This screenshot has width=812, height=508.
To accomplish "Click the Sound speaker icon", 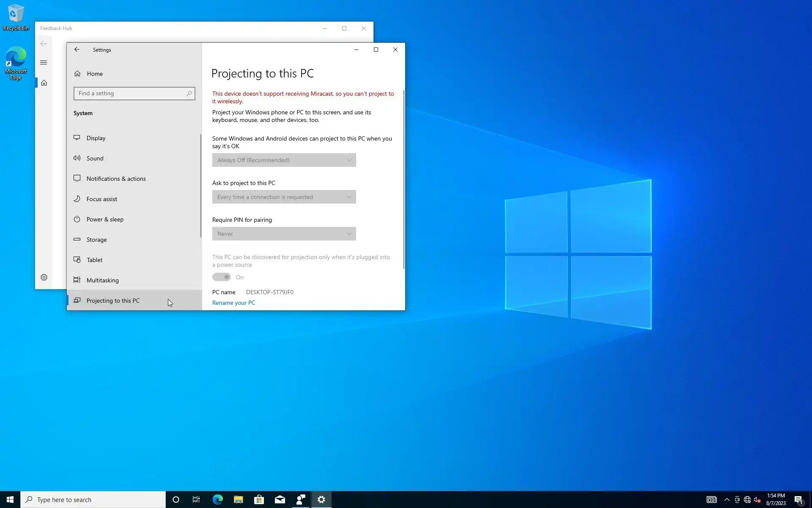I will [x=77, y=158].
